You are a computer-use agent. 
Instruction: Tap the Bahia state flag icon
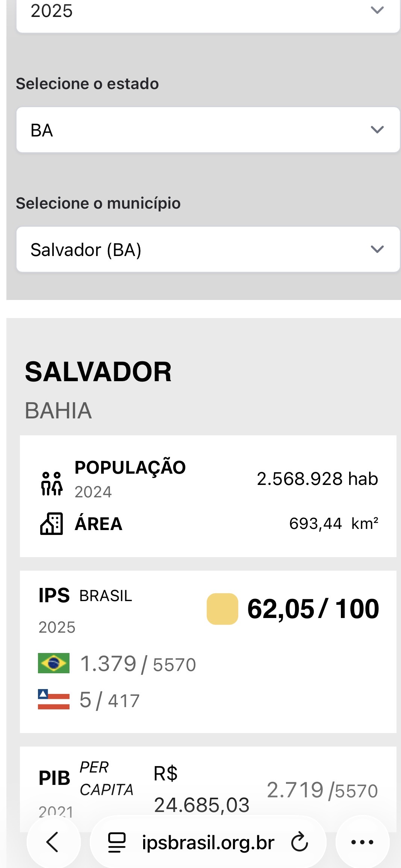coord(54,699)
